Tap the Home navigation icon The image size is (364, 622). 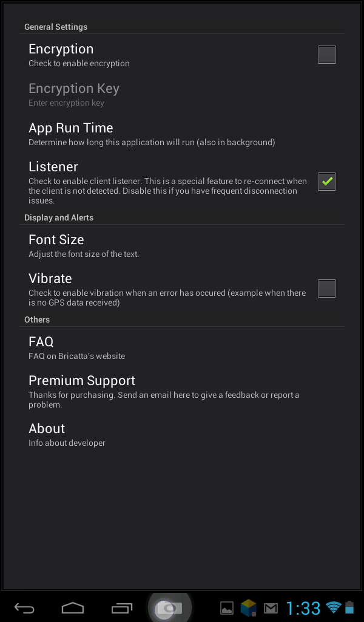pos(72,607)
